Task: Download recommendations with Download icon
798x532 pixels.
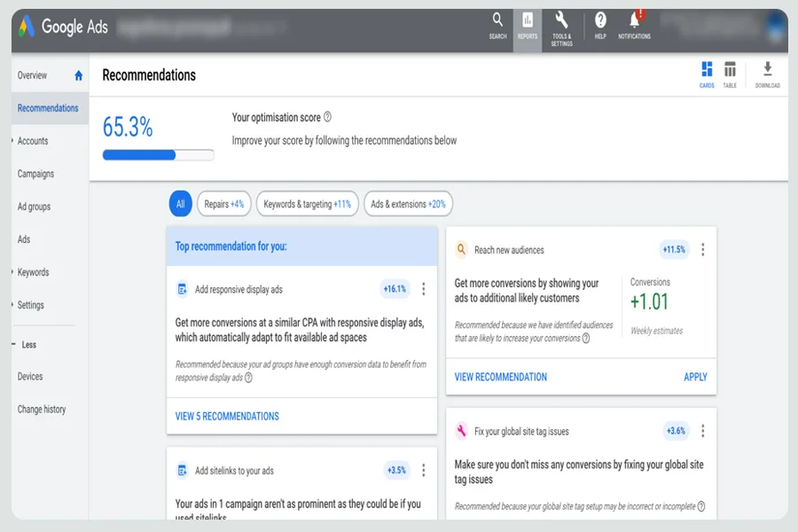Action: (x=768, y=74)
